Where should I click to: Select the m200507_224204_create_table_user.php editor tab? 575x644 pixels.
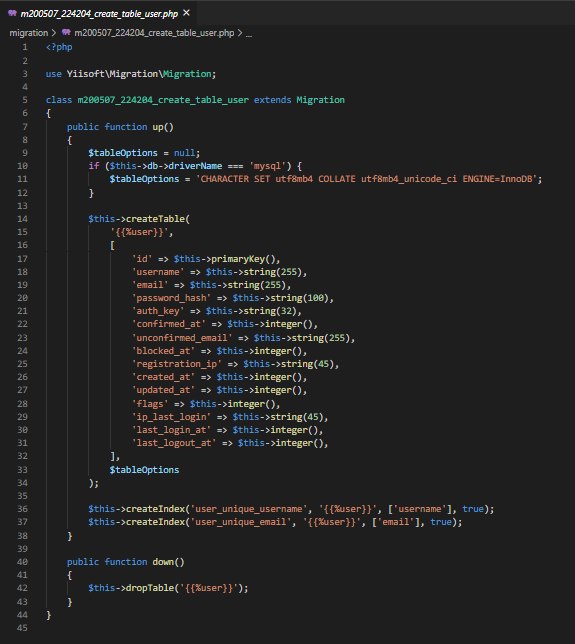pos(99,13)
